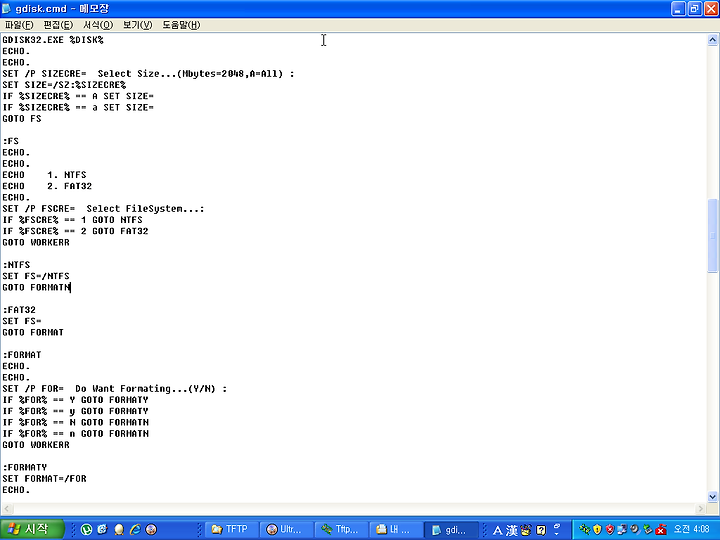Click the 'IF %FOR% == n GOTO FORMATN' line
The image size is (720, 540).
pyautogui.click(x=75, y=433)
